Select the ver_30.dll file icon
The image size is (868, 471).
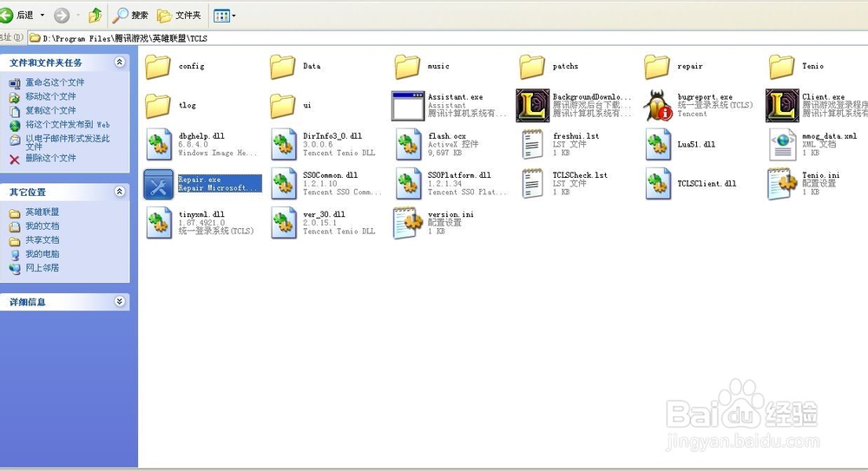coord(284,223)
